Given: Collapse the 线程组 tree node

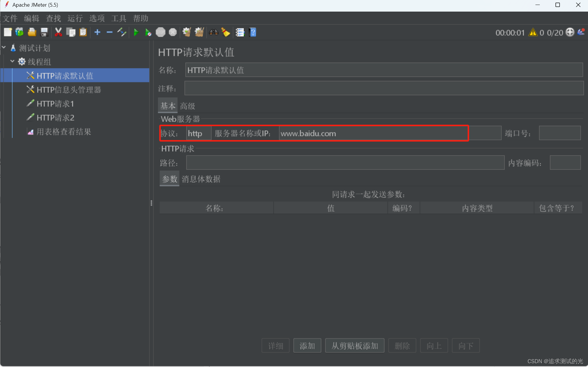Looking at the screenshot, I should [12, 61].
